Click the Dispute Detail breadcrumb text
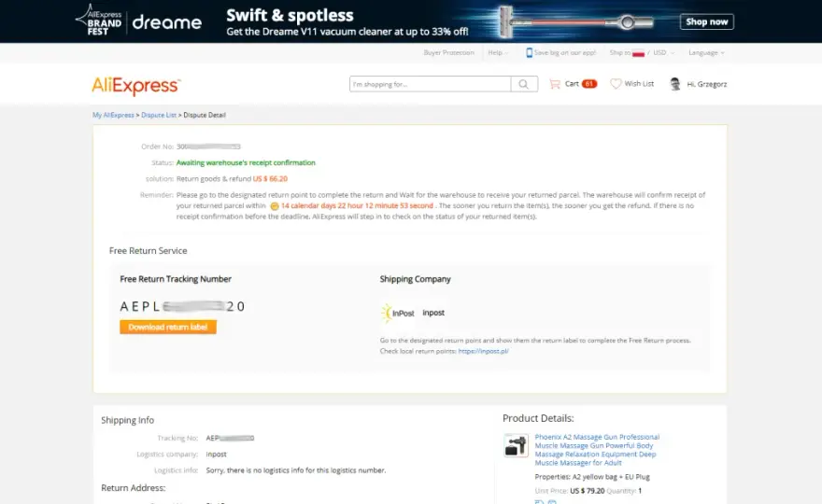The image size is (822, 504). pos(205,115)
